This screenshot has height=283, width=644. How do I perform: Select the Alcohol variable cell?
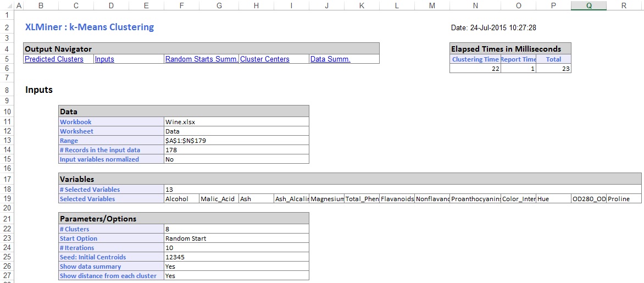click(181, 199)
